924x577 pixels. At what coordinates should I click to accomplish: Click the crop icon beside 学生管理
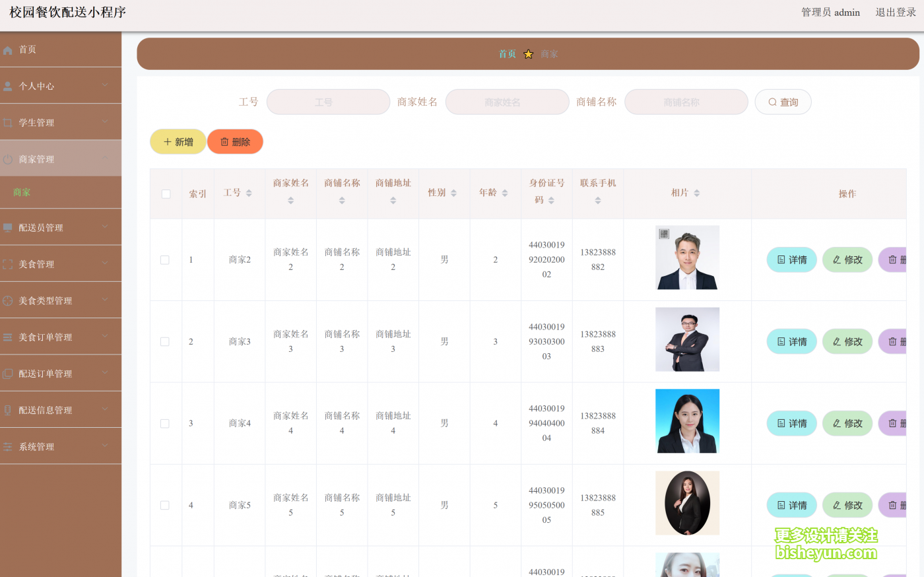click(8, 123)
